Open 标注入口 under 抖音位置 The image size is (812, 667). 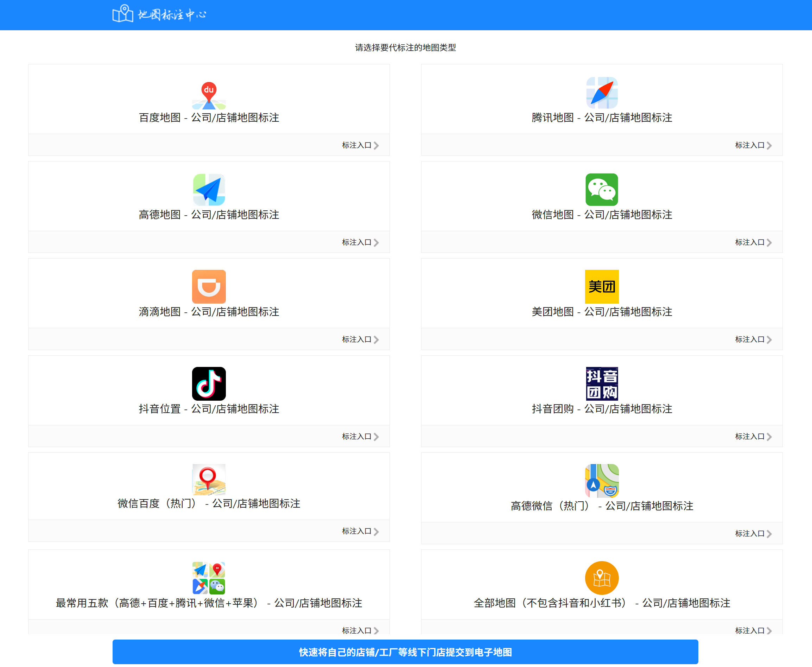click(x=361, y=437)
